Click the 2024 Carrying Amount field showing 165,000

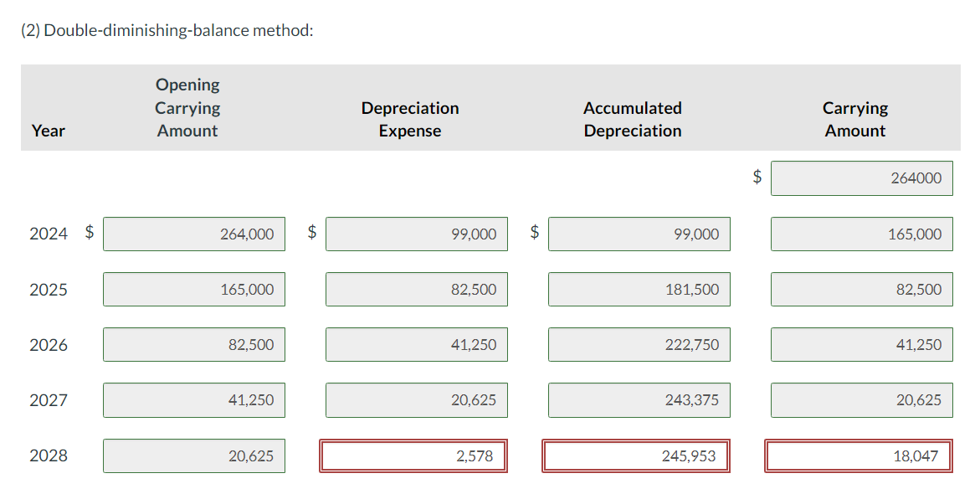tap(861, 234)
